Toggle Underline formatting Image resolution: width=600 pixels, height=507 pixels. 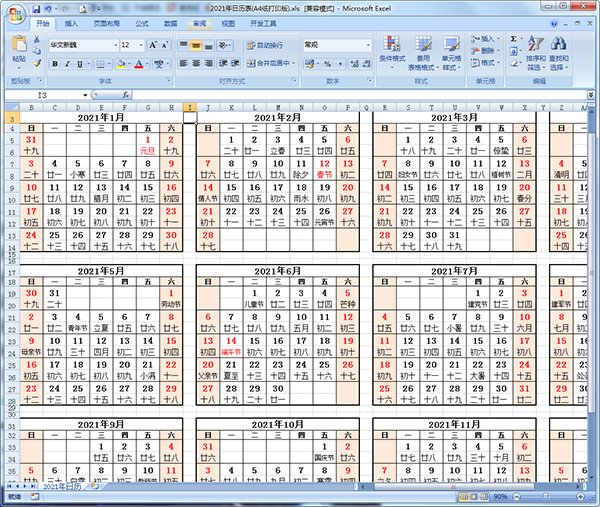point(80,64)
